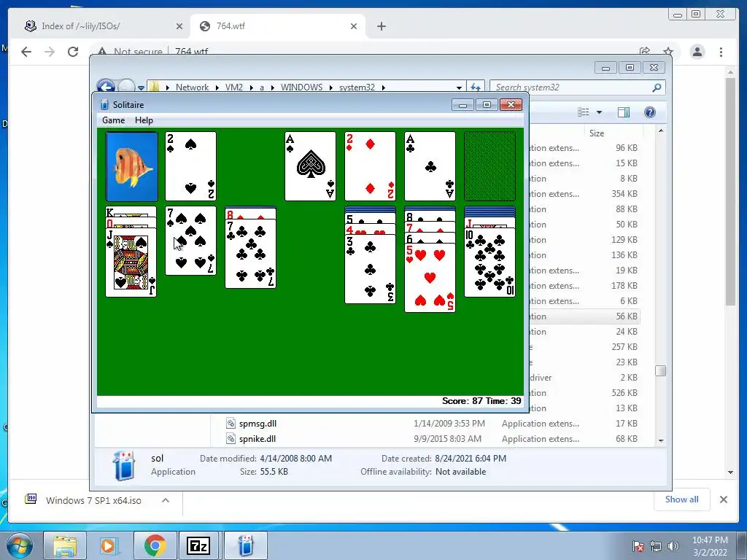Open the Chrome profile avatar menu
This screenshot has height=560, width=747.
point(697,52)
